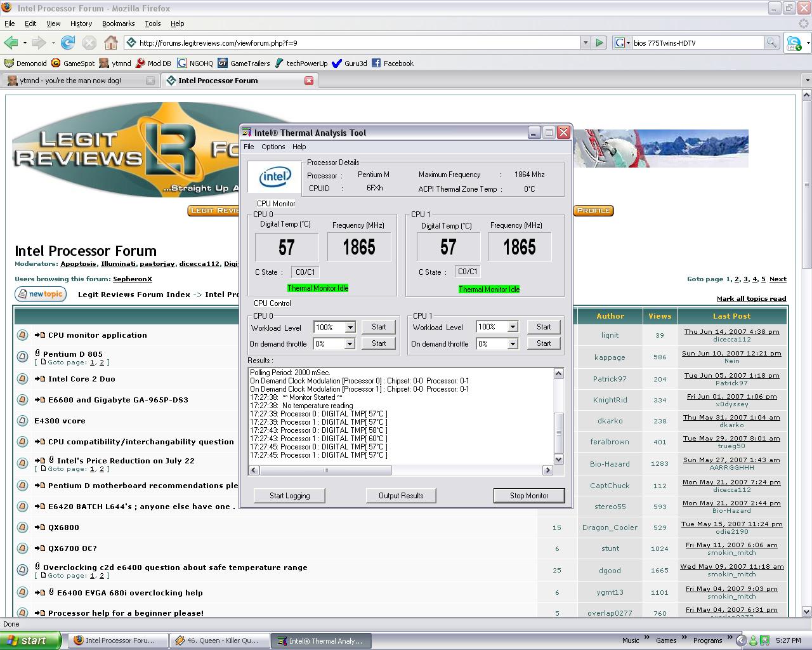
Task: Click the clock showing 5:27 PM
Action: (x=788, y=640)
